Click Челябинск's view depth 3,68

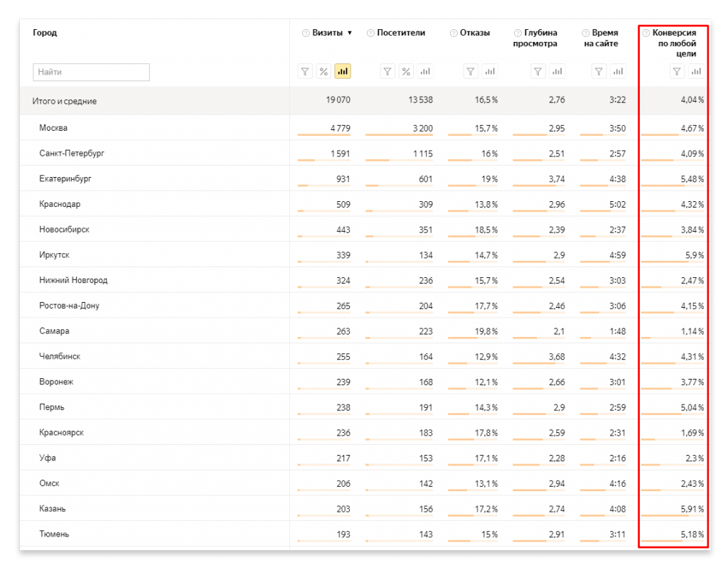point(557,357)
